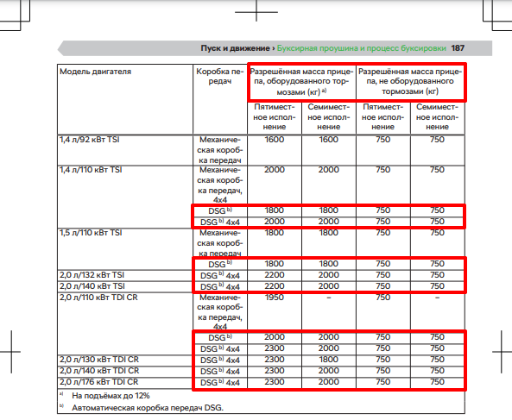
Task: Click the first 1600 in the 1,4 л/92 кВт row
Action: [x=275, y=140]
